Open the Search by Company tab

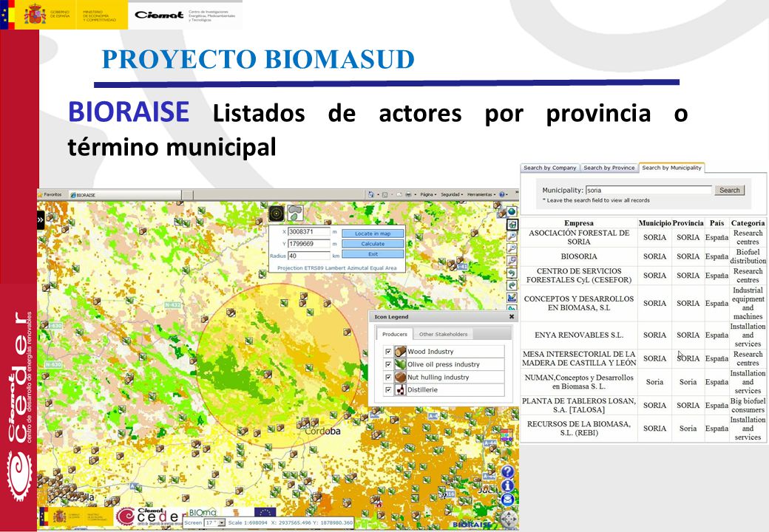click(550, 168)
